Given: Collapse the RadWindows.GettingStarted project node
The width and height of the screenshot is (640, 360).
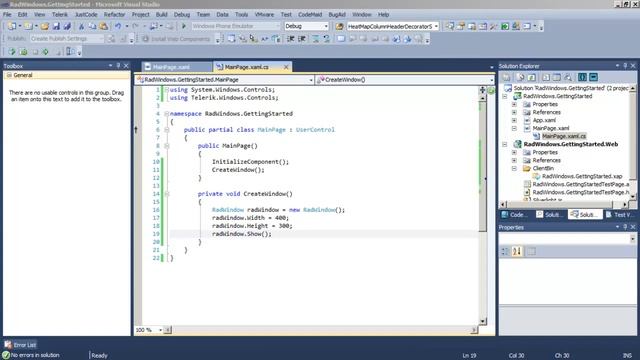Looking at the screenshot, I should point(505,96).
